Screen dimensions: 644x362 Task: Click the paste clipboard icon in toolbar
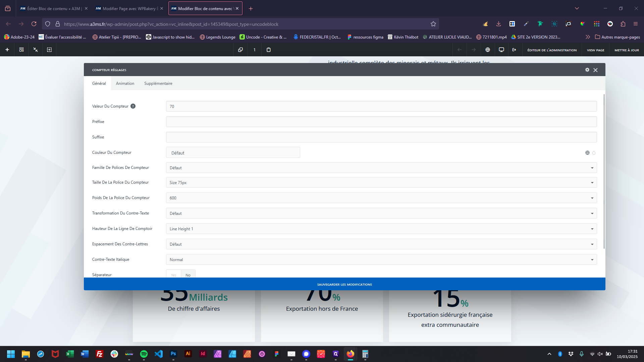tap(269, 50)
